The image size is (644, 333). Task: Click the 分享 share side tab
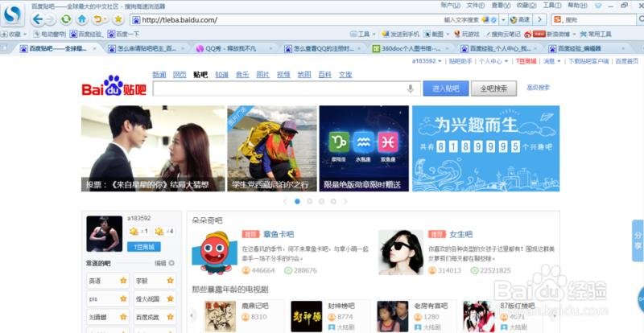coord(638,240)
